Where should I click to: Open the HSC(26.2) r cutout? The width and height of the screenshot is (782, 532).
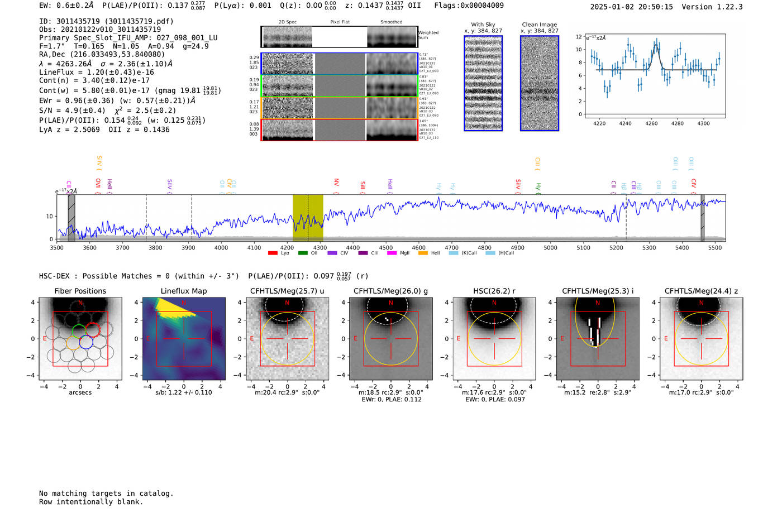pyautogui.click(x=494, y=338)
